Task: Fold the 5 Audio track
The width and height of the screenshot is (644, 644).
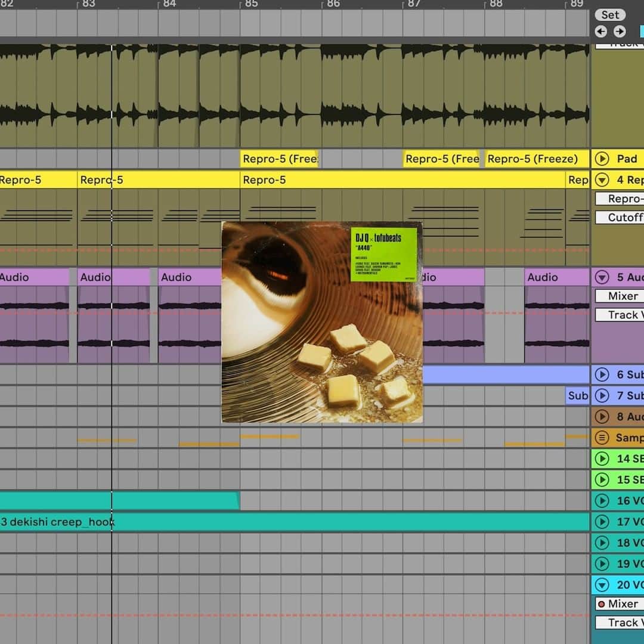Action: 602,277
